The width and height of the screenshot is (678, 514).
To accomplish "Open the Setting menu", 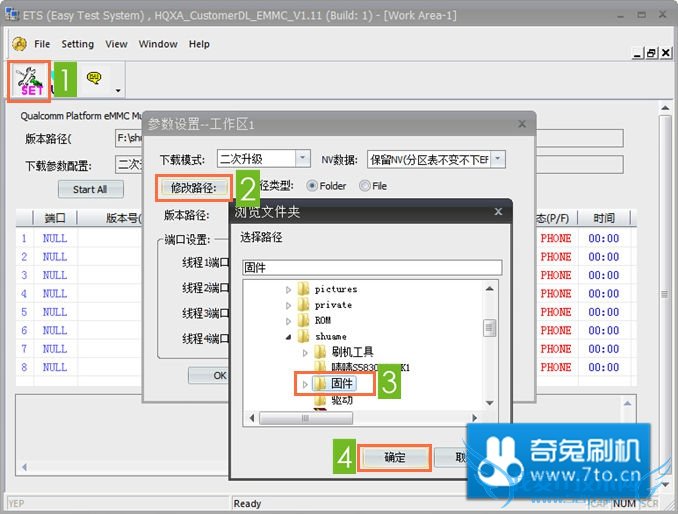I will (x=77, y=44).
